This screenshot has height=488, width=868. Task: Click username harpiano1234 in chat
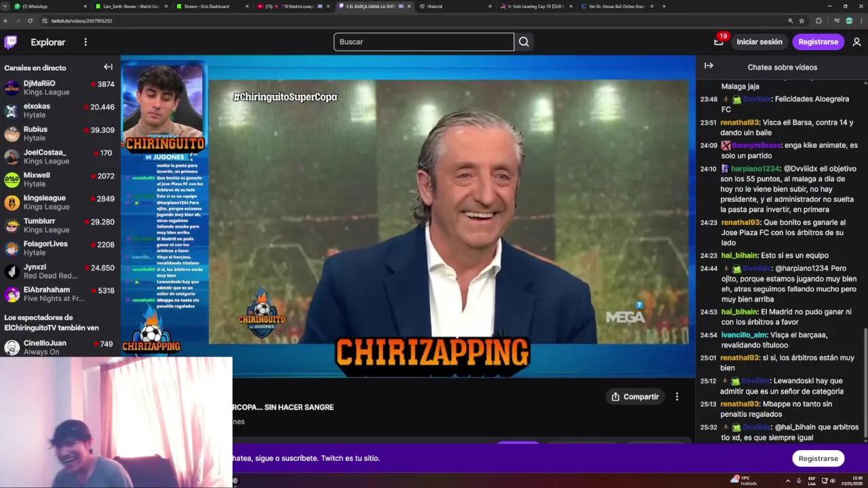(x=756, y=169)
